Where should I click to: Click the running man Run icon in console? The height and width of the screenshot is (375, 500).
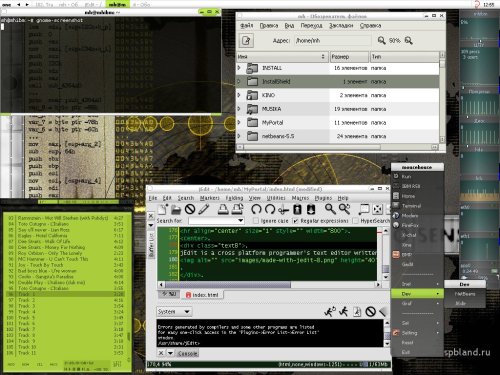coord(343,312)
